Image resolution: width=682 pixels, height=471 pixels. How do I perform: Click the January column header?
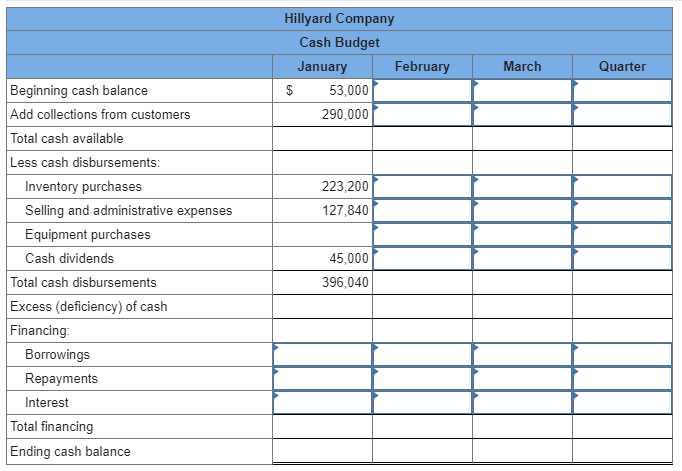point(322,67)
